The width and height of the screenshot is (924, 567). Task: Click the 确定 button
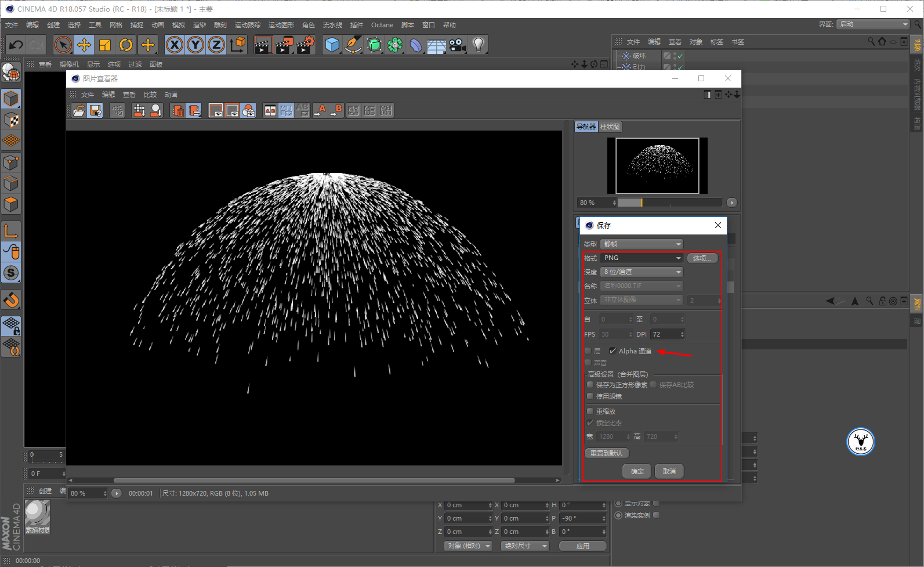pos(637,471)
